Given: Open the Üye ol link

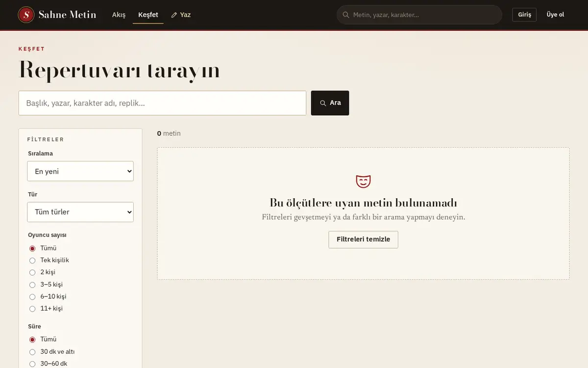Looking at the screenshot, I should (555, 15).
